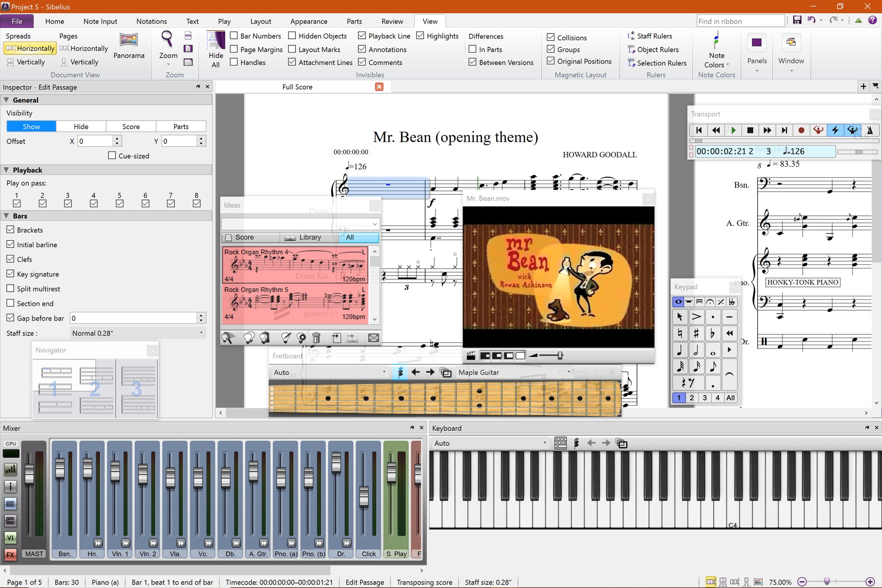This screenshot has width=882, height=588.
Task: Open the File tab
Action: pos(17,21)
